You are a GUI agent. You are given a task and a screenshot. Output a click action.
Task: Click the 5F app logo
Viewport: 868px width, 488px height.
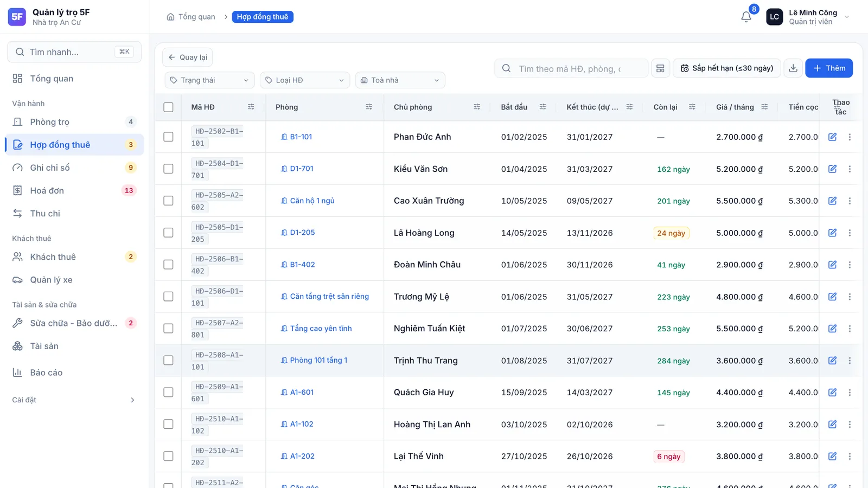tap(17, 17)
